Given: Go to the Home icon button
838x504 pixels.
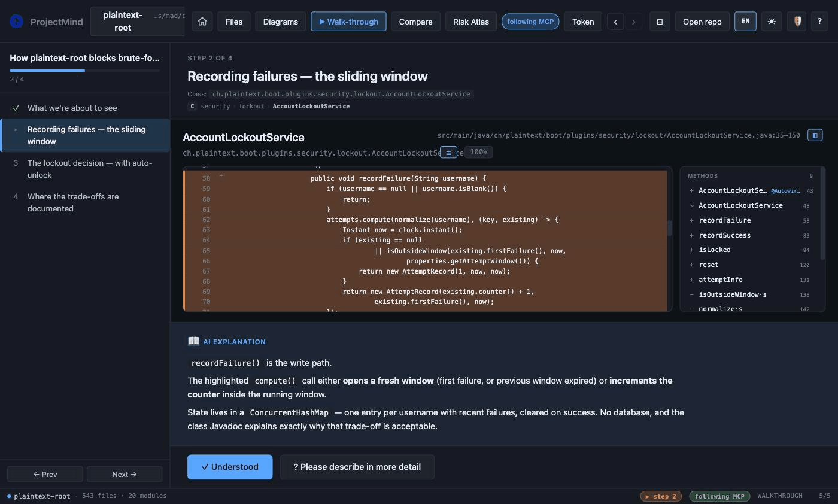Looking at the screenshot, I should coord(202,22).
